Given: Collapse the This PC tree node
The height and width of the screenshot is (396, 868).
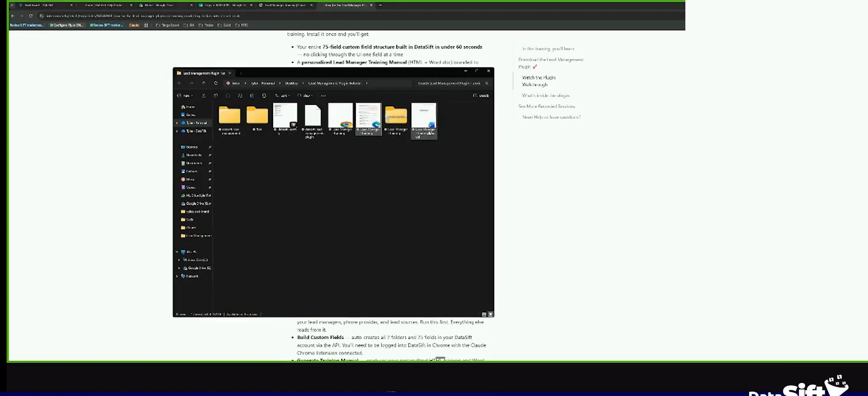Looking at the screenshot, I should coord(177,252).
